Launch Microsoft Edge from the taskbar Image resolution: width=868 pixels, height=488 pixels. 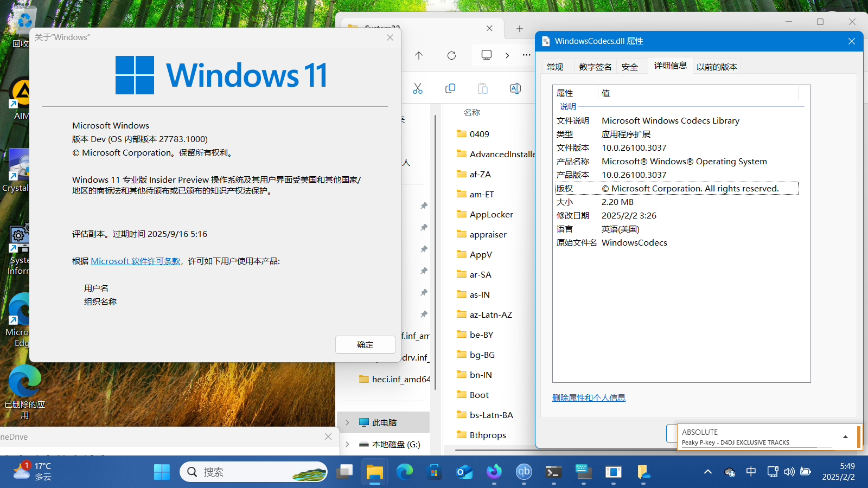click(x=404, y=472)
